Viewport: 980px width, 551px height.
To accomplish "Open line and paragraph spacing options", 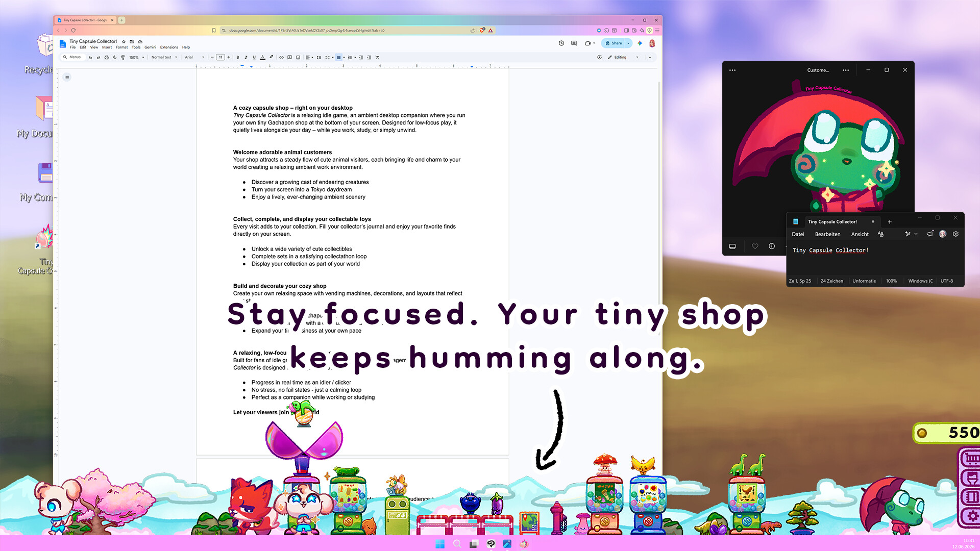I will pos(319,58).
